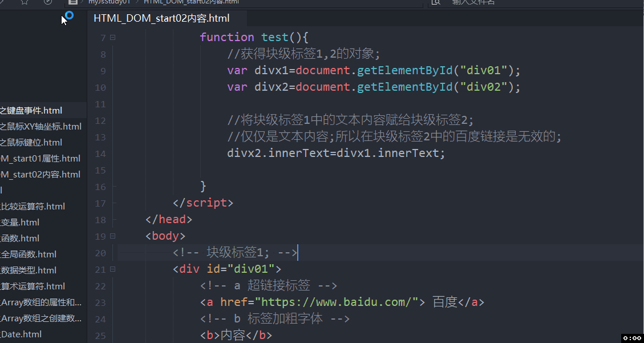Click the variable divx1 declaration on line 9
Viewport: 644px width, 343px height.
tap(272, 71)
